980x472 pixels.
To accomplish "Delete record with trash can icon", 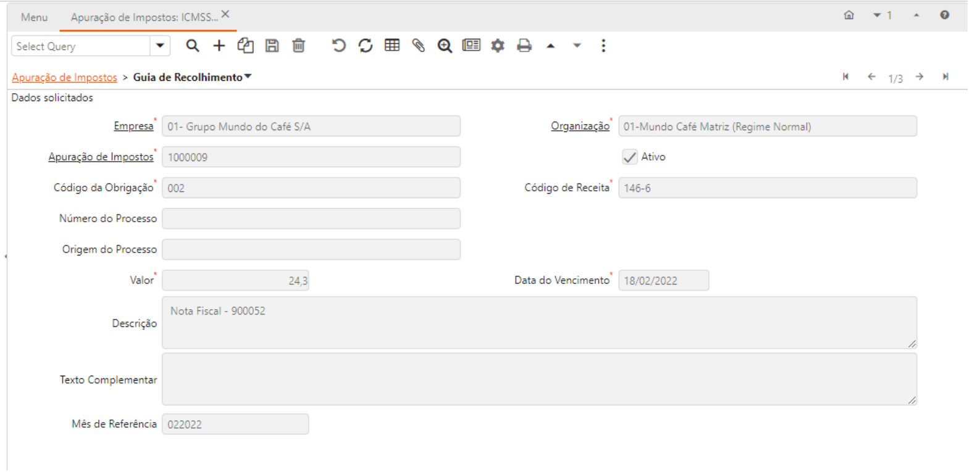I will 299,46.
